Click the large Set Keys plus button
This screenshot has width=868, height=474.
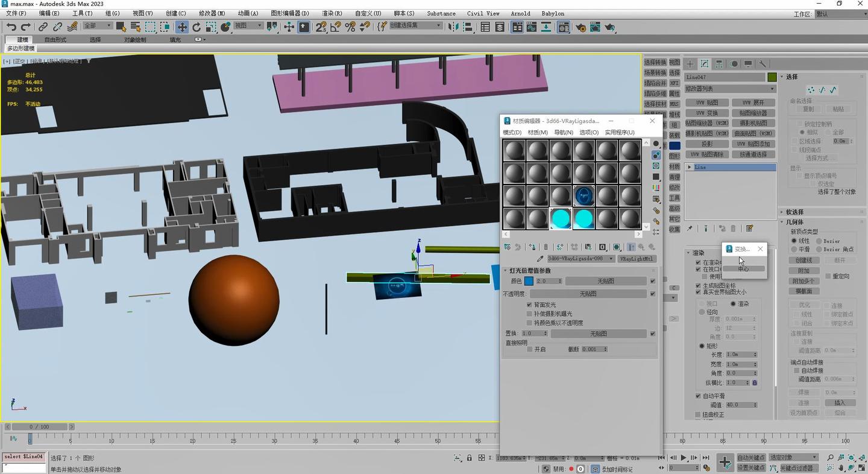725,463
